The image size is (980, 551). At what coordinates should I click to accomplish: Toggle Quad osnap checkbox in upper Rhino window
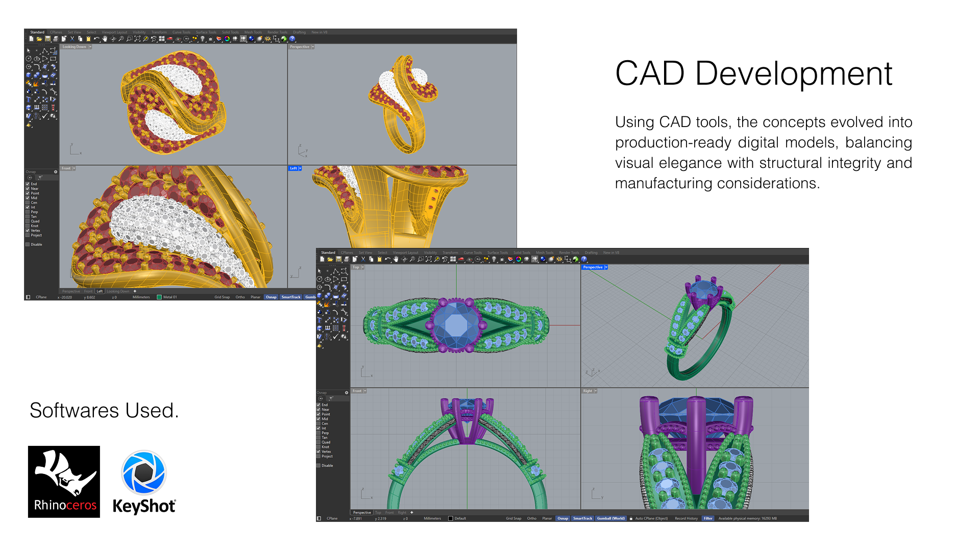tap(28, 221)
